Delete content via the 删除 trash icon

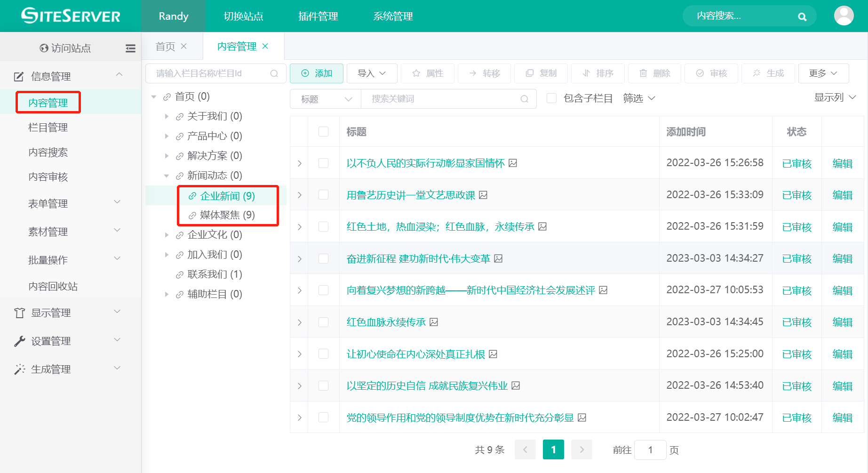[643, 73]
